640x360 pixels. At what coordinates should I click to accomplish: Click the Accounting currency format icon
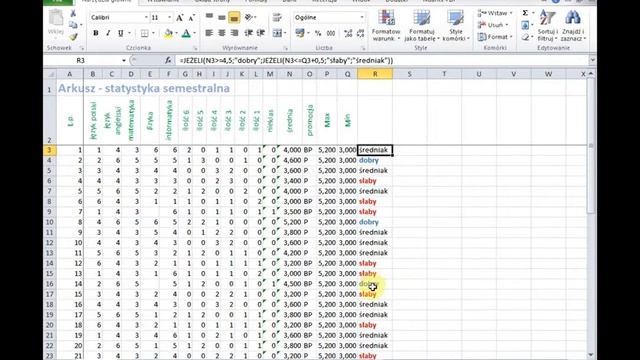pyautogui.click(x=300, y=33)
